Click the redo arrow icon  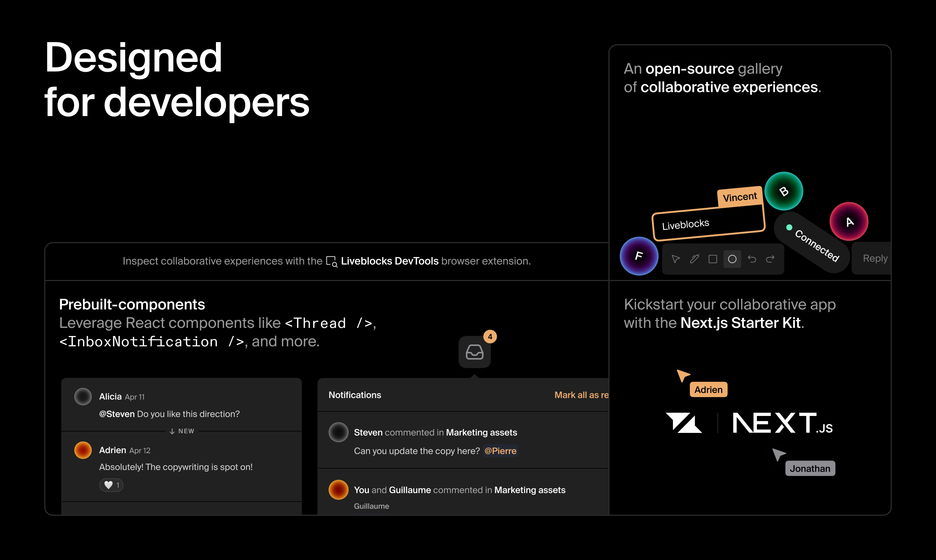[x=770, y=259]
